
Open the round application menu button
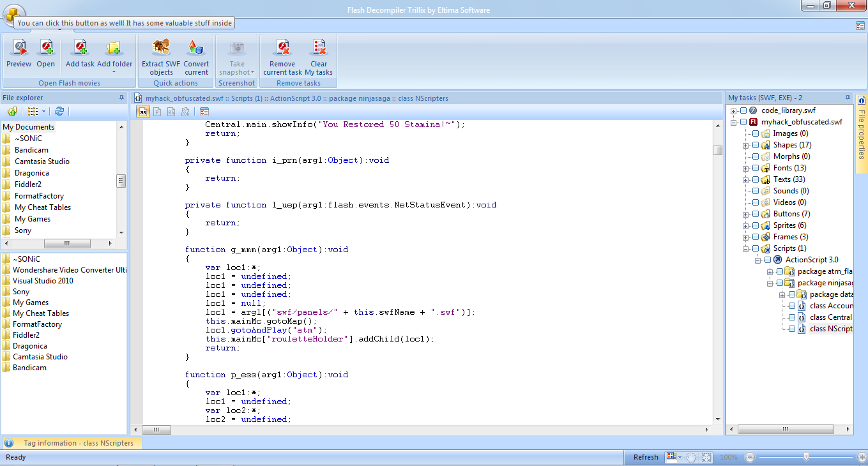pyautogui.click(x=13, y=14)
